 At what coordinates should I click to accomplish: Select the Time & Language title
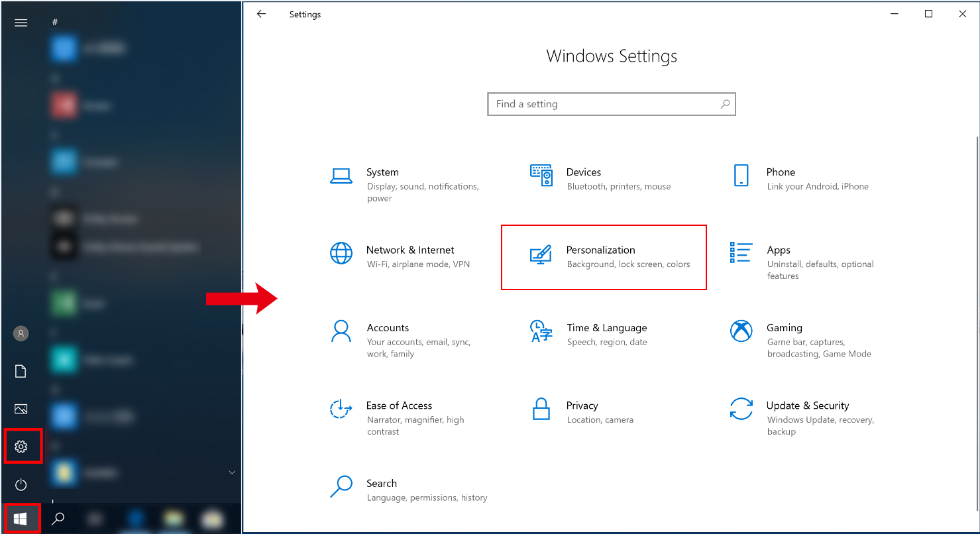(607, 328)
